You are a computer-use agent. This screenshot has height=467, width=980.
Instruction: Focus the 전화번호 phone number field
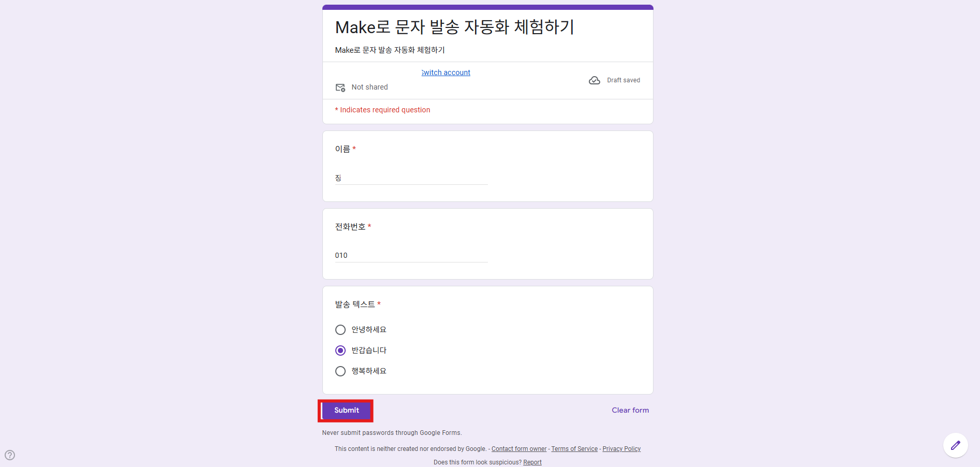coord(410,255)
